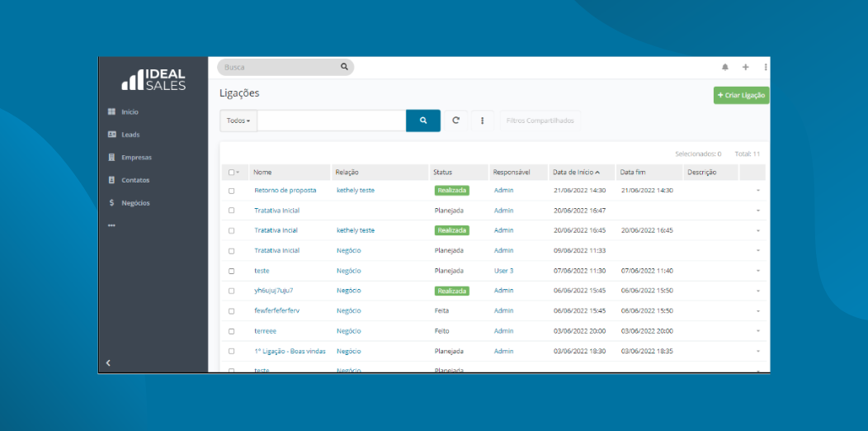Check the yh6ujuj7uju7 row checkbox
The width and height of the screenshot is (868, 431).
[231, 291]
